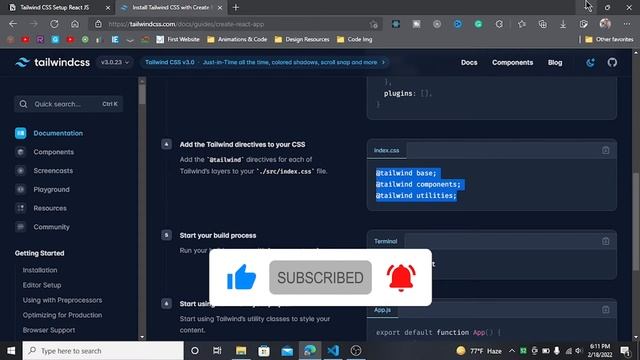
Task: Open the Playground sidebar link
Action: click(51, 189)
